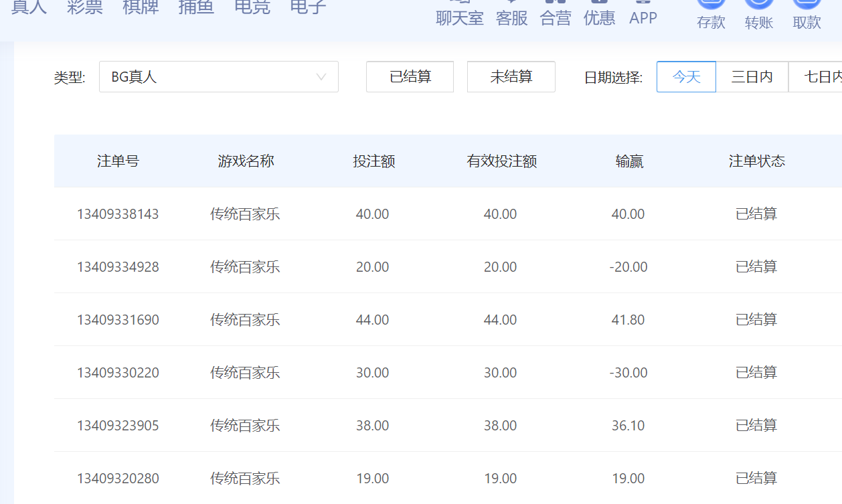The image size is (842, 504).
Task: Click the 转账 transfer icon
Action: tap(759, 13)
